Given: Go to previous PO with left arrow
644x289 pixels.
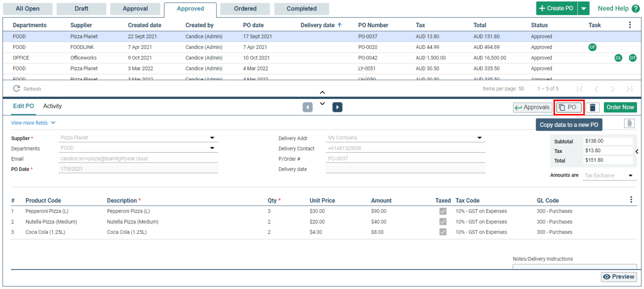Looking at the screenshot, I should pyautogui.click(x=308, y=107).
